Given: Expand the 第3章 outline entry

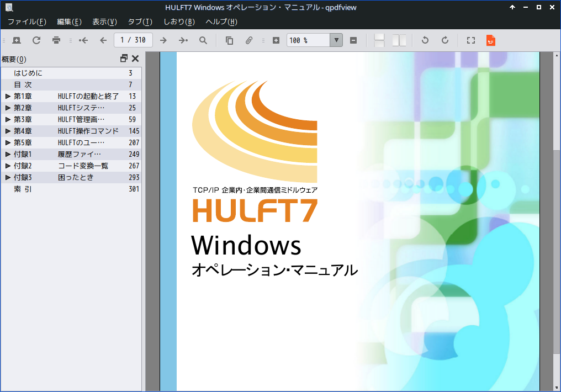Looking at the screenshot, I should pyautogui.click(x=8, y=119).
